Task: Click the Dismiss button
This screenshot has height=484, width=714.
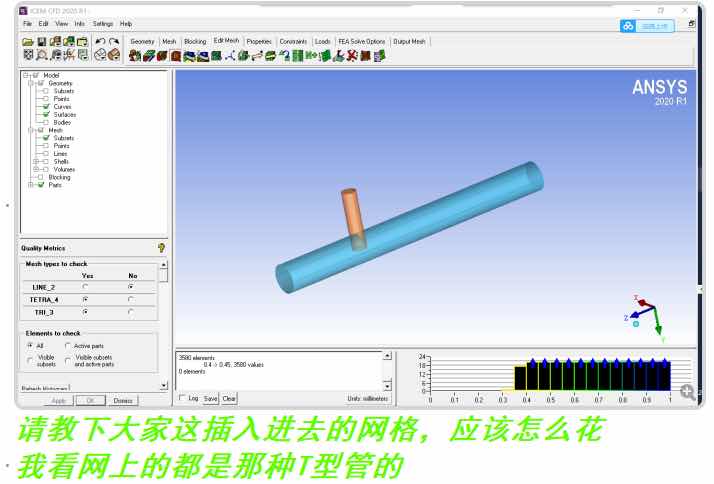Action: [123, 401]
